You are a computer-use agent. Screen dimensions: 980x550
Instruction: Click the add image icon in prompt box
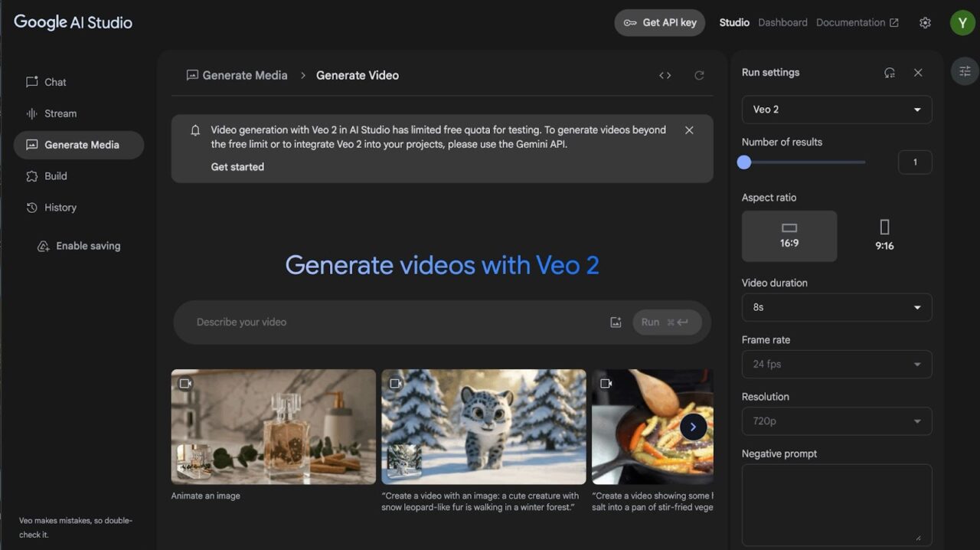[616, 322]
